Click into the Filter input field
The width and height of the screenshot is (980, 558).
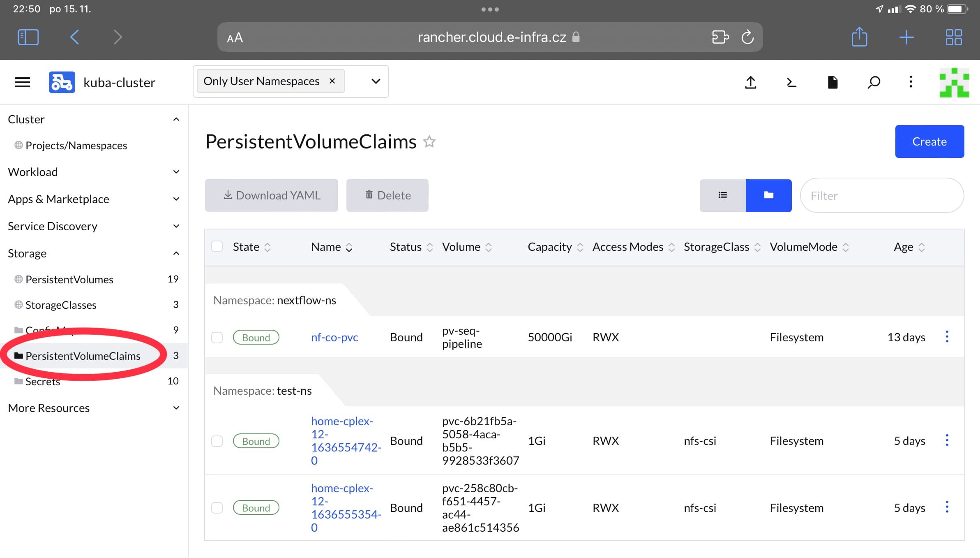881,196
